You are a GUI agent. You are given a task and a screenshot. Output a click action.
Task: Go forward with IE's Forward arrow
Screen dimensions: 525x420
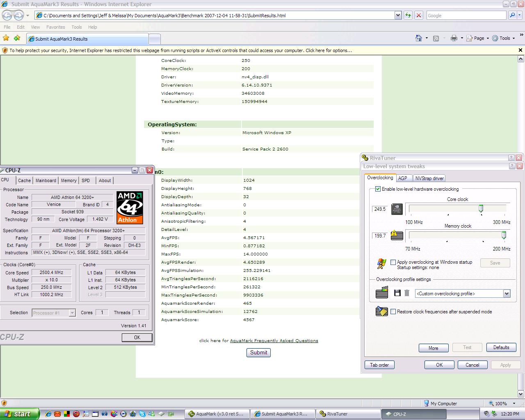18,16
